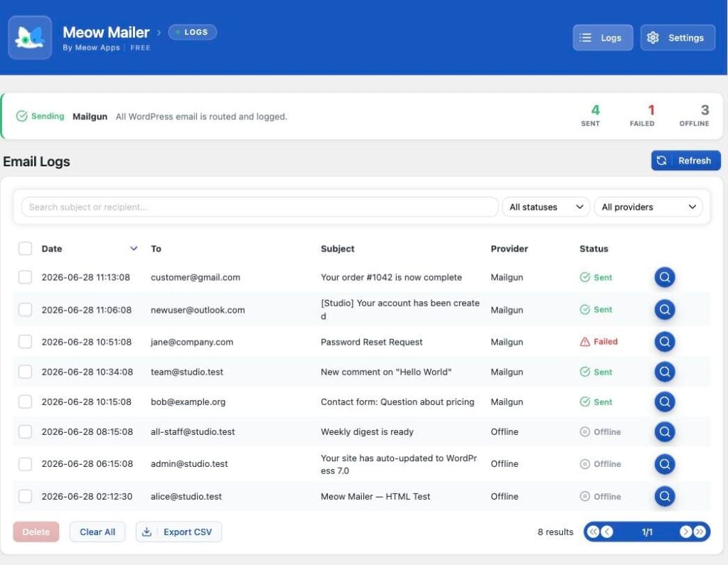This screenshot has width=728, height=565.
Task: Export logs as CSV
Action: [x=178, y=532]
